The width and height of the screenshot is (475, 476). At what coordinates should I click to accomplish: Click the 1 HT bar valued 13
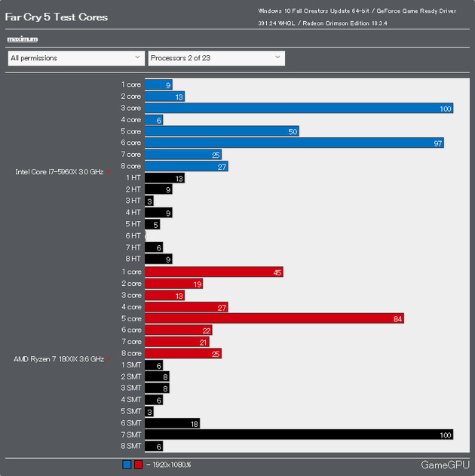click(x=164, y=178)
